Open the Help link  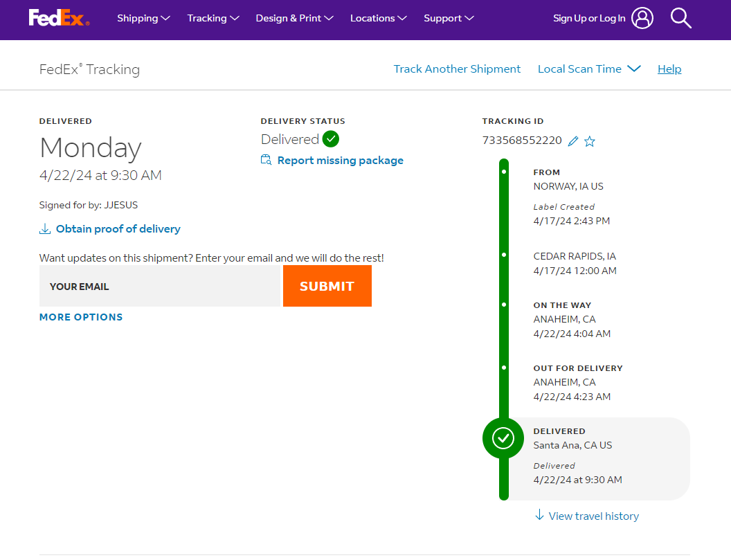(x=669, y=69)
